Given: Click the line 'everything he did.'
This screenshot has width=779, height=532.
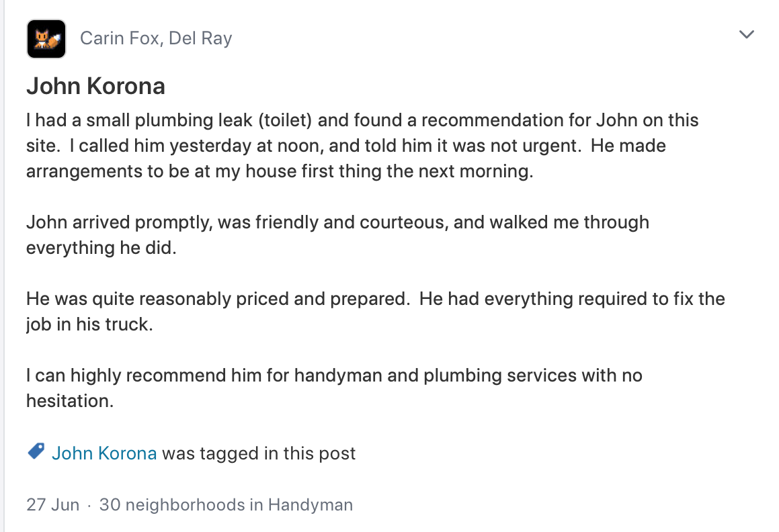Looking at the screenshot, I should (x=101, y=248).
